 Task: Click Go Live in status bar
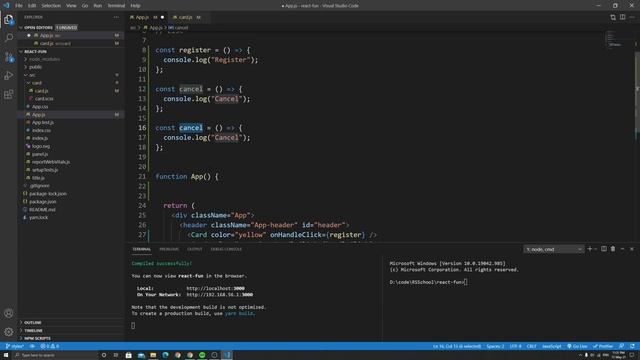577,346
